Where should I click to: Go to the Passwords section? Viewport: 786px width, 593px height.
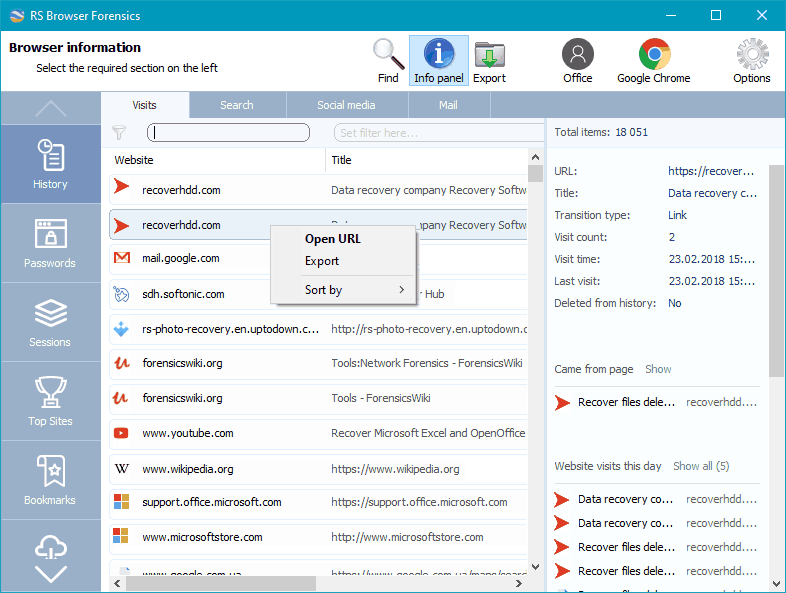click(x=50, y=243)
